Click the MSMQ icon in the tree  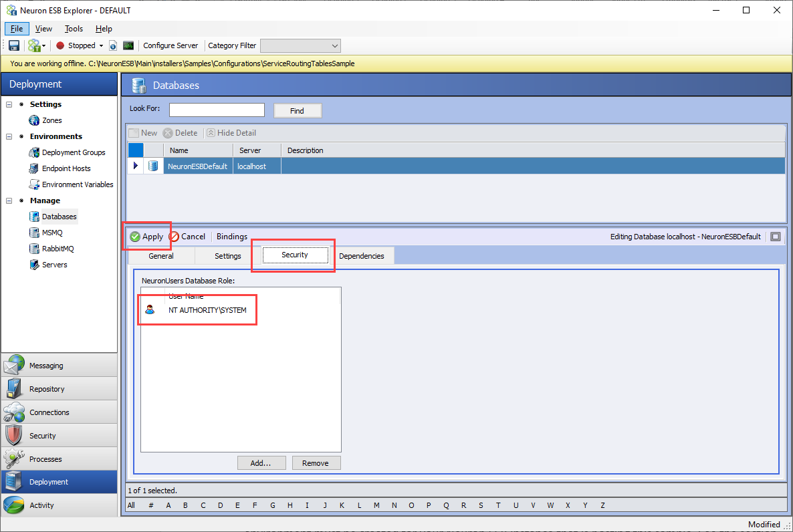[34, 233]
